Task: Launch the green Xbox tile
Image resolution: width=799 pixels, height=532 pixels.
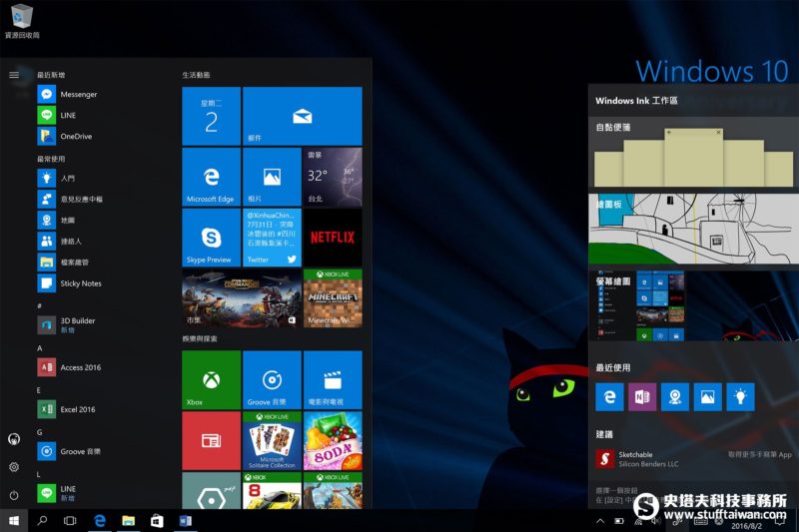Action: click(x=211, y=379)
